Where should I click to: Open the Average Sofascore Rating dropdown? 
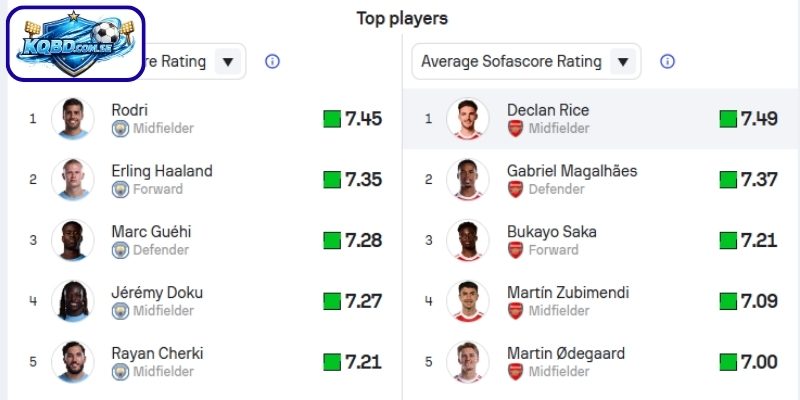tap(525, 61)
